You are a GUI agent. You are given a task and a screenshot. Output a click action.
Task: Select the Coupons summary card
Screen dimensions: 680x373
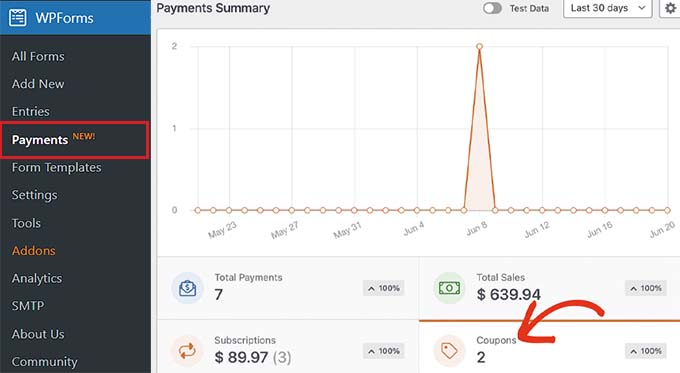tap(549, 347)
